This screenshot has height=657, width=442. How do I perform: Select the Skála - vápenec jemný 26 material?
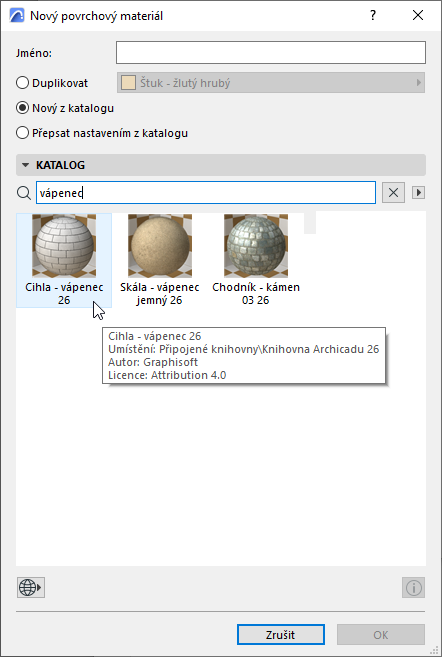coord(160,260)
